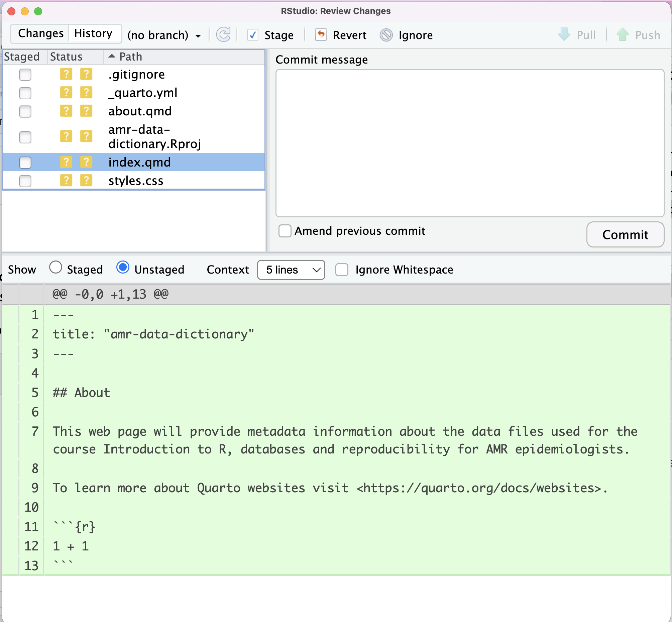Click the Stage button label
This screenshot has height=622, width=672.
(x=279, y=35)
